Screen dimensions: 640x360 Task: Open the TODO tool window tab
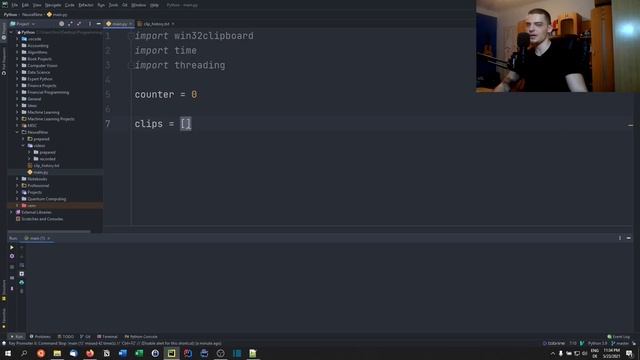point(66,337)
